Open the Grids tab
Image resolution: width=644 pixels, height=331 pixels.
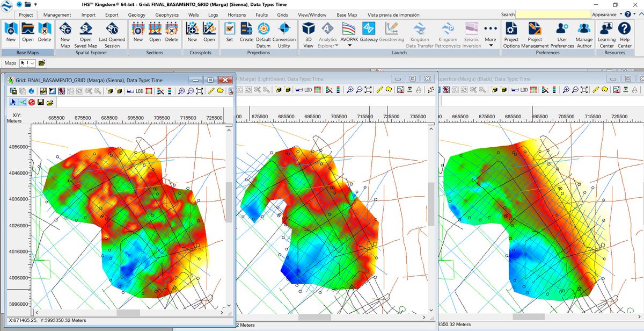(x=282, y=15)
